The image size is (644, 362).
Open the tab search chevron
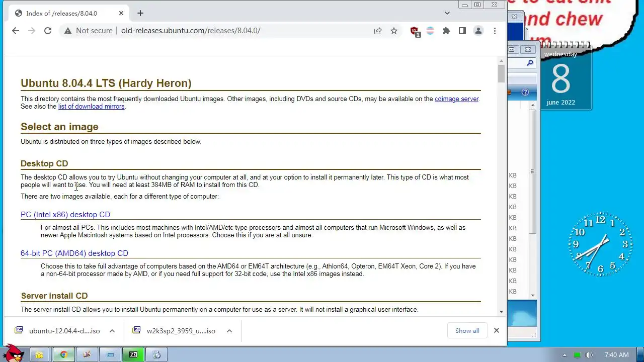pos(447,13)
